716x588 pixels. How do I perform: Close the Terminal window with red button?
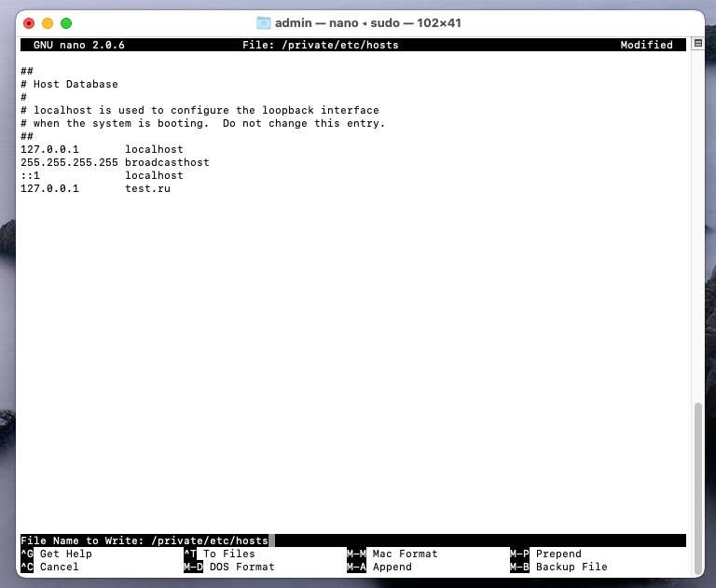(29, 23)
